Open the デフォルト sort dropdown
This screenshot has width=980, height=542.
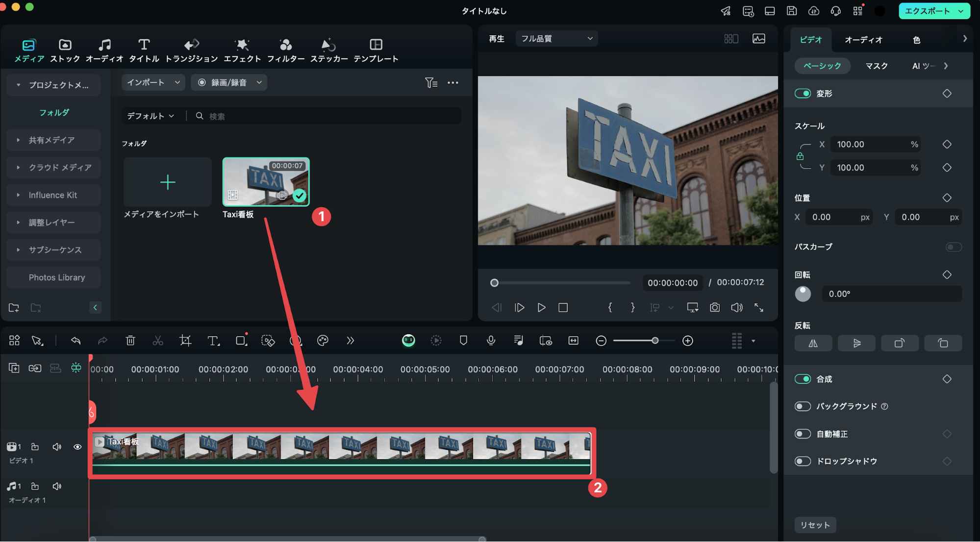(x=151, y=116)
